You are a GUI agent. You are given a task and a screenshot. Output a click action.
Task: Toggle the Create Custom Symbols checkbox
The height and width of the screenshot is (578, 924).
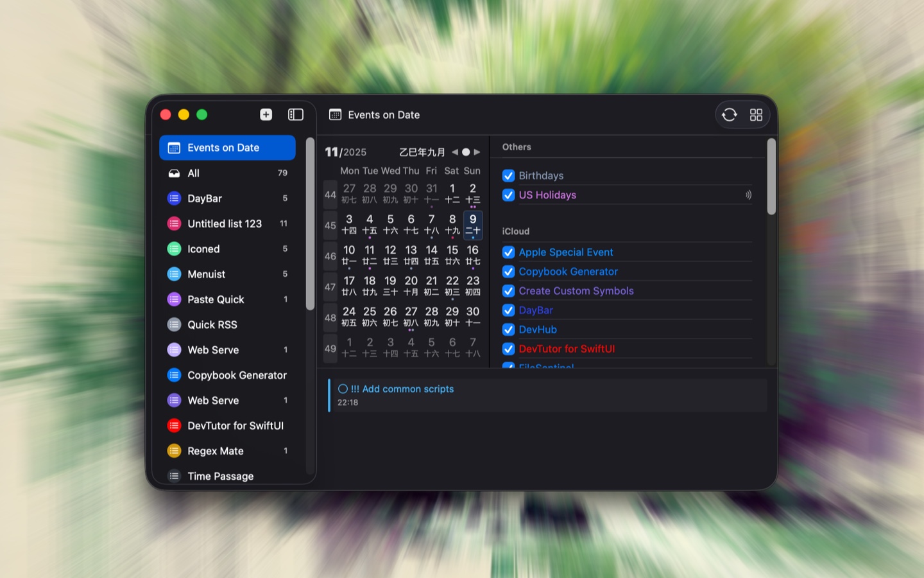click(508, 291)
